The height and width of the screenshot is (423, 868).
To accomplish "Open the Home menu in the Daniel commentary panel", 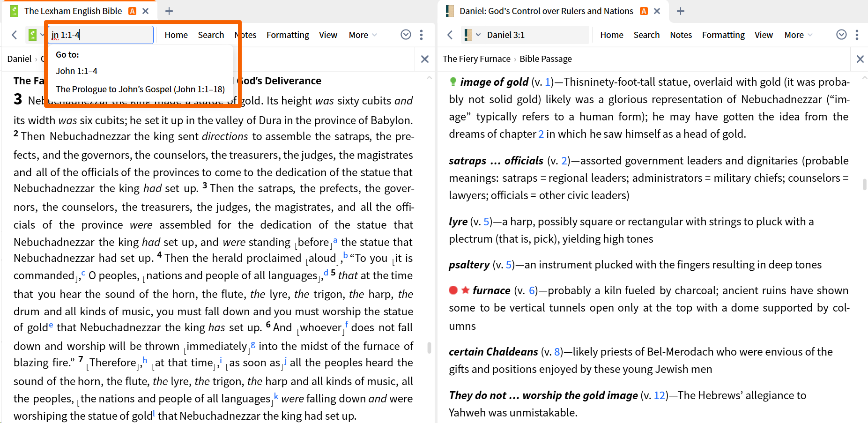I will point(612,35).
